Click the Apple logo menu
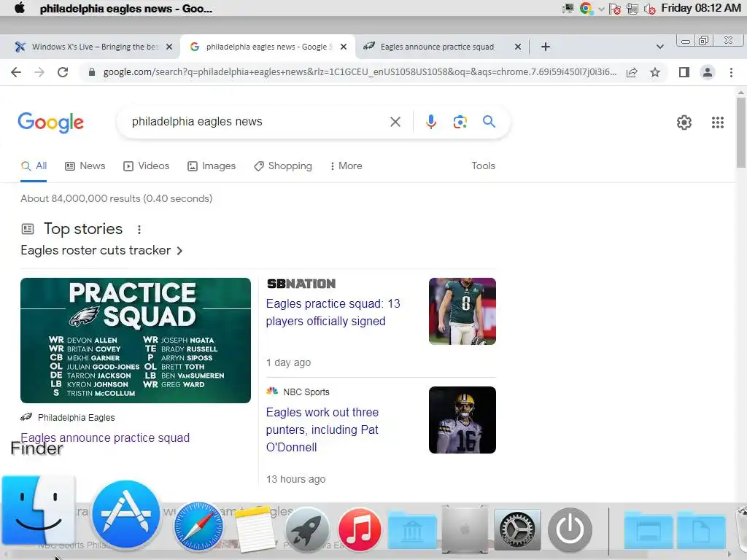Screen dimensions: 747x560 (20, 8)
